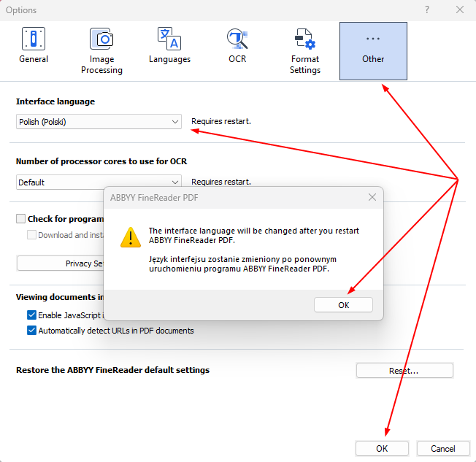Toggle the Download and install checkbox

[x=31, y=234]
